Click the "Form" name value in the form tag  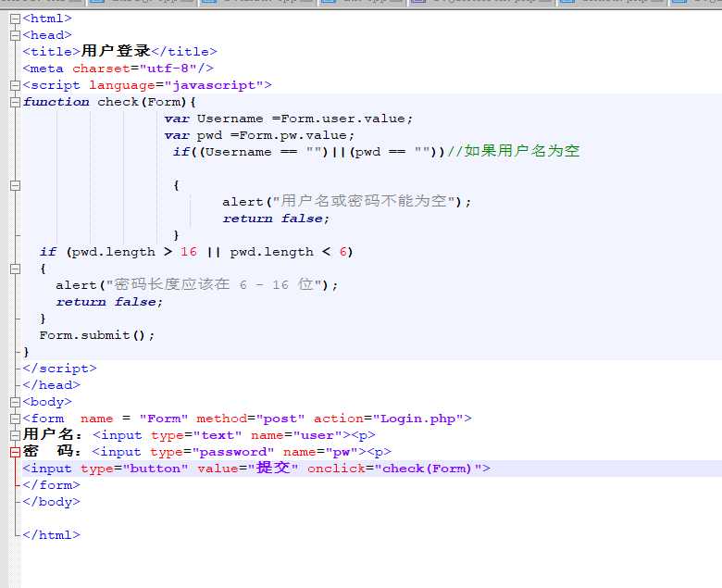pos(164,419)
